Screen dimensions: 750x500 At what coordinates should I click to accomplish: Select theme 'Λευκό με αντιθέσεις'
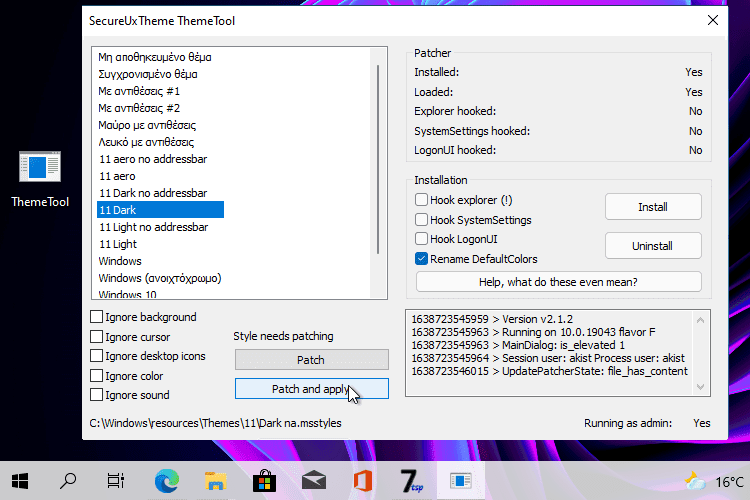[x=146, y=142]
